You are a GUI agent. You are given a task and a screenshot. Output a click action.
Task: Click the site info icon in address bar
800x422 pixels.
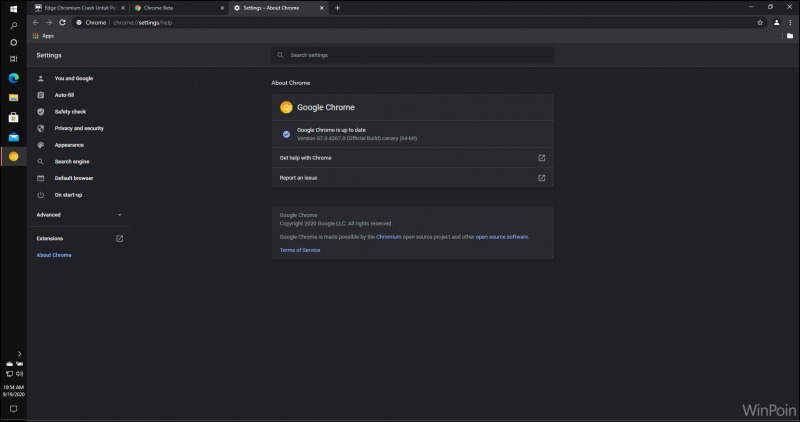pyautogui.click(x=79, y=22)
